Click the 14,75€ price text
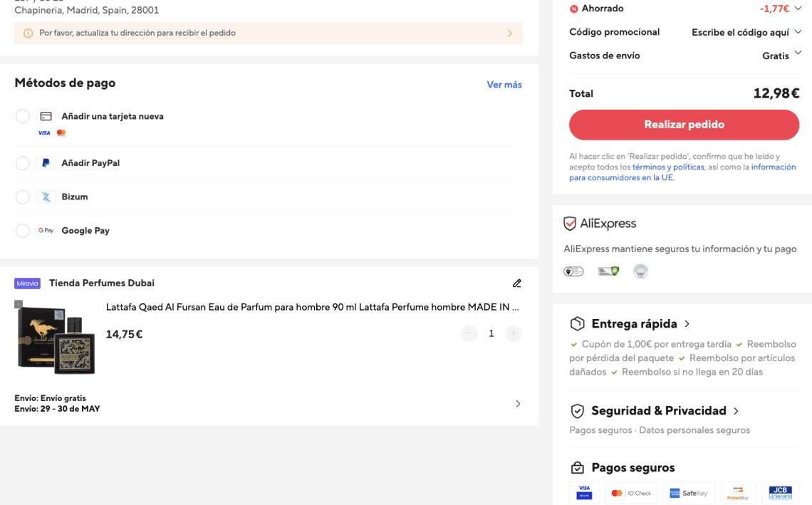 [124, 334]
